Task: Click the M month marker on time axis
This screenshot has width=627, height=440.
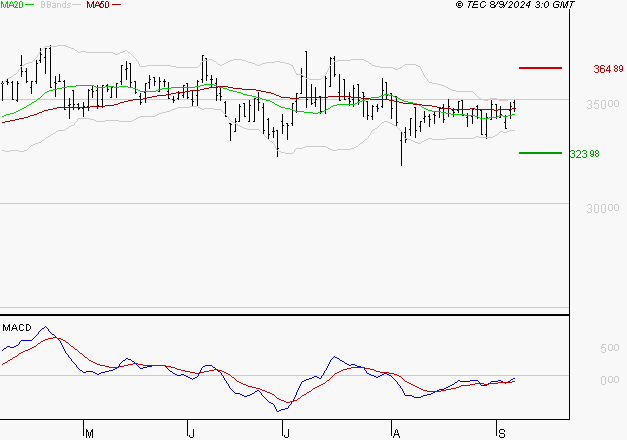Action: point(90,434)
